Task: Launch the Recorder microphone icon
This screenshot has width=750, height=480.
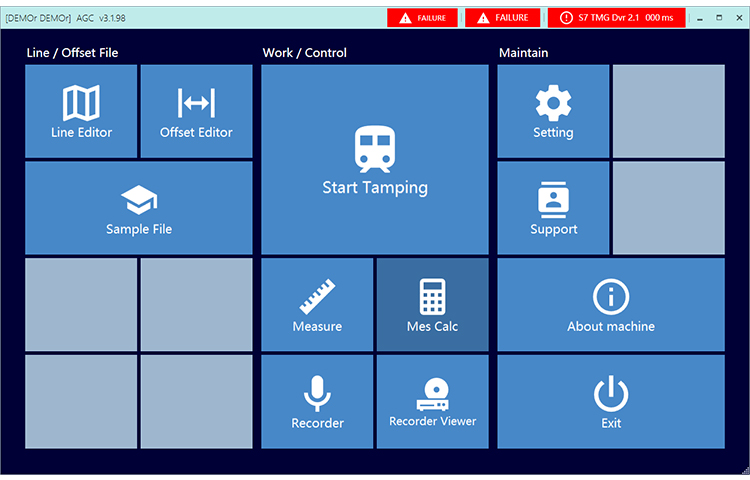Action: (x=317, y=393)
